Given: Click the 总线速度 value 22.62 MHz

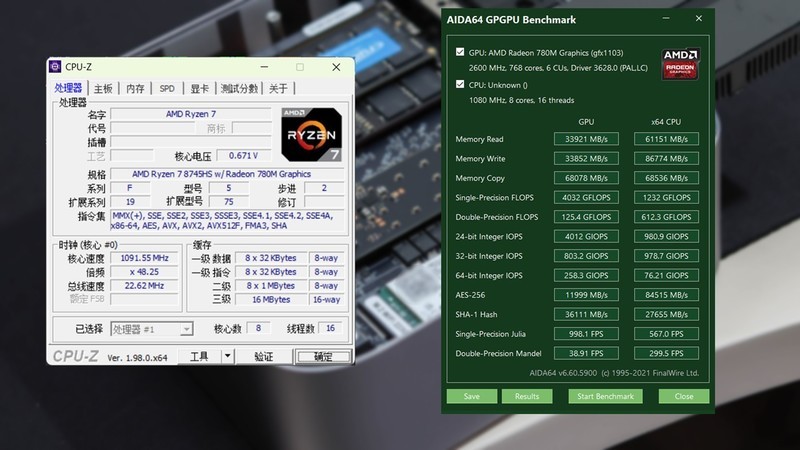Looking at the screenshot, I should (x=144, y=286).
